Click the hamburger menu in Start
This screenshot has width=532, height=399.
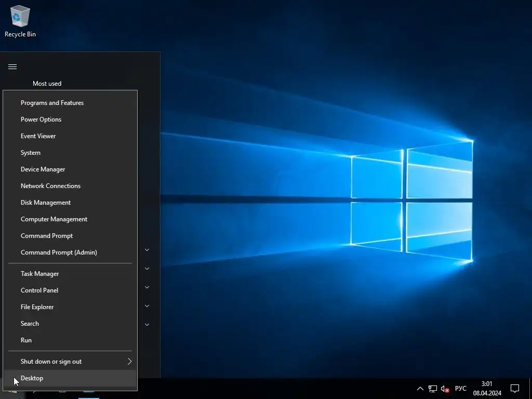click(x=12, y=67)
